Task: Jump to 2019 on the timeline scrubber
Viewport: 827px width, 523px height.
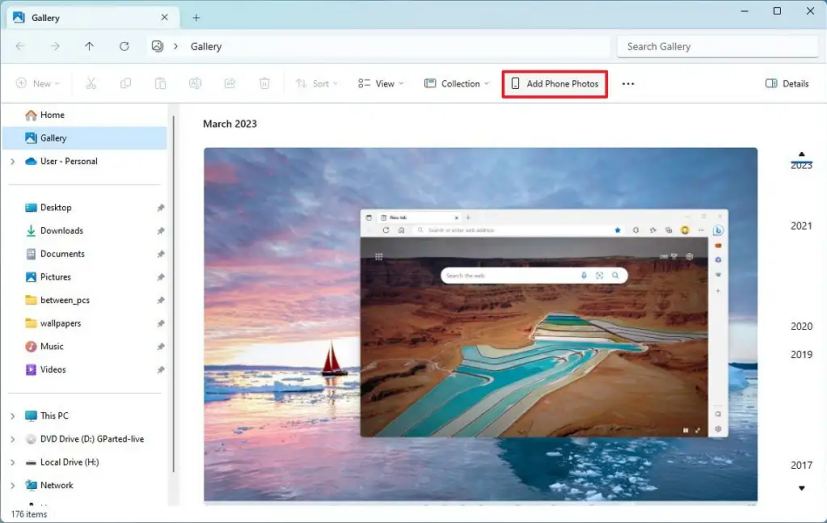Action: 801,354
